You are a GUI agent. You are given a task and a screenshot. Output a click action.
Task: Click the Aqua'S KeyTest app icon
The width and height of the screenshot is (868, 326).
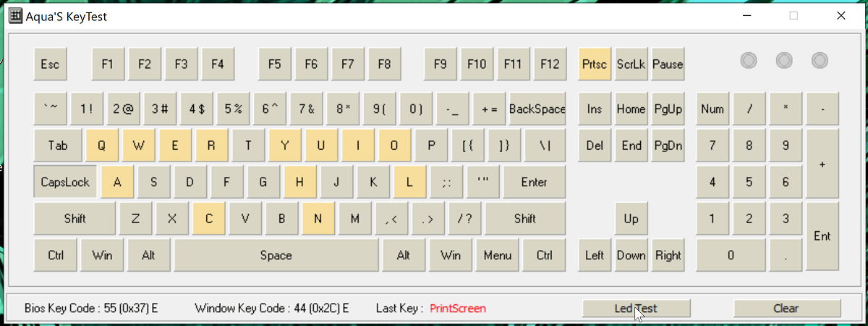[x=15, y=16]
